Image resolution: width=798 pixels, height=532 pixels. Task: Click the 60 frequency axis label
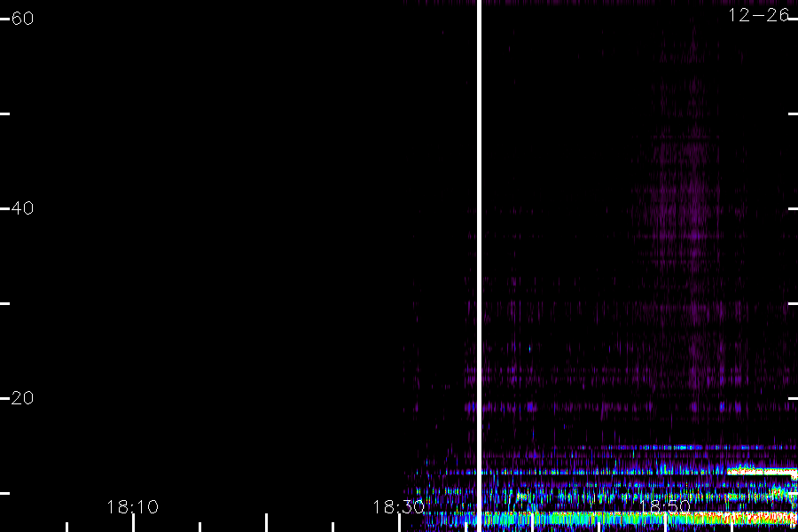(x=22, y=19)
